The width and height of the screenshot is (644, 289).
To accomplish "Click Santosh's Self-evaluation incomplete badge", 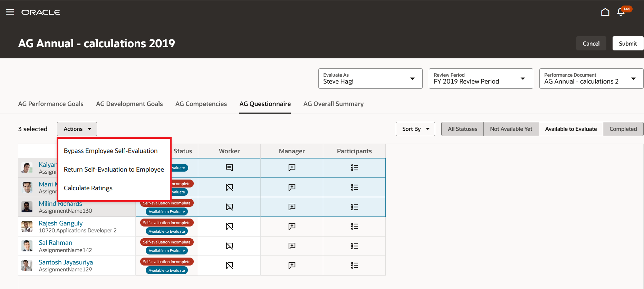I will (x=167, y=262).
